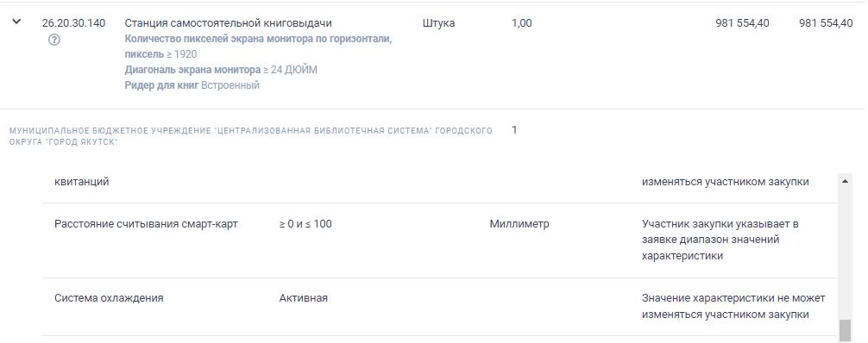Image resolution: width=868 pixels, height=343 pixels.
Task: Select the Расстояние считывания смарт-карт row
Action: [439, 240]
